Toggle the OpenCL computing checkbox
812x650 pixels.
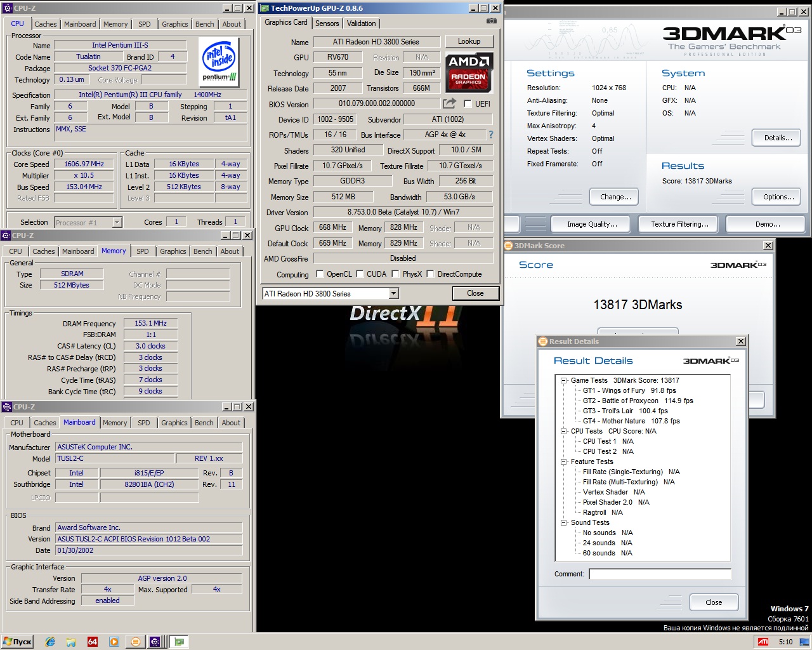[320, 274]
